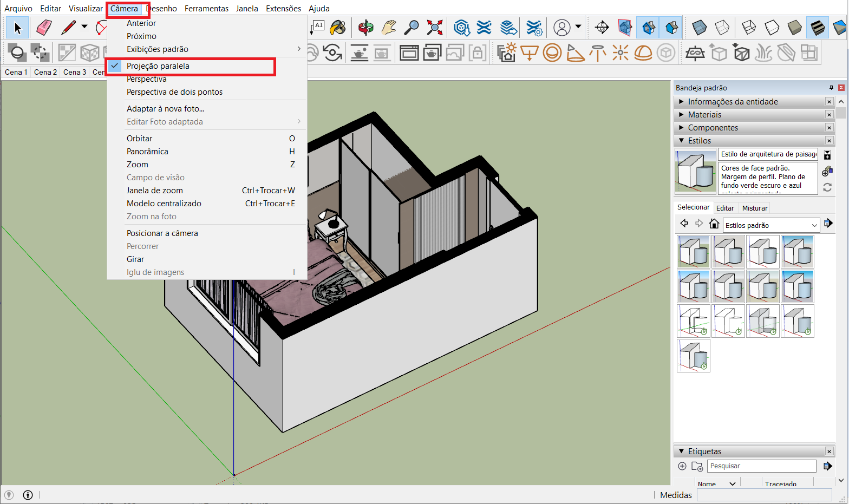Switch to Misturar styles tab
Viewport: 849px width, 504px height.
coord(755,208)
